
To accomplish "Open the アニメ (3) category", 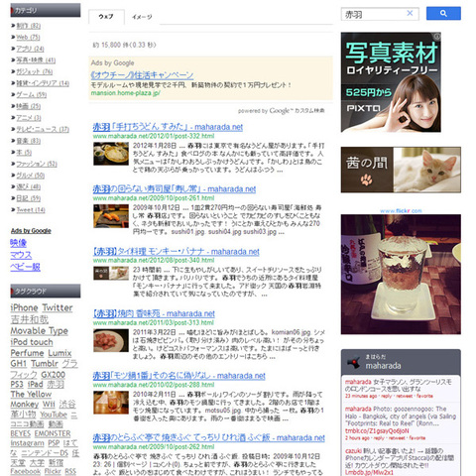I will coord(29,118).
